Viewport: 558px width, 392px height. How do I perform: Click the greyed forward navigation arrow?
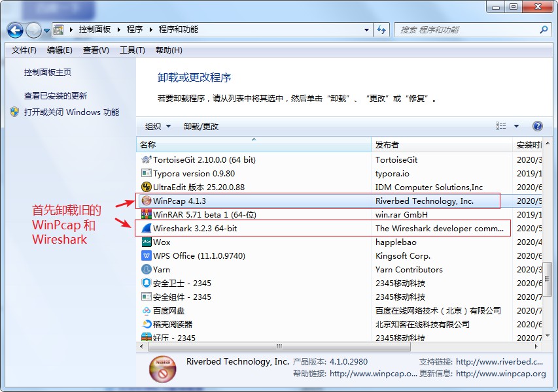(33, 30)
